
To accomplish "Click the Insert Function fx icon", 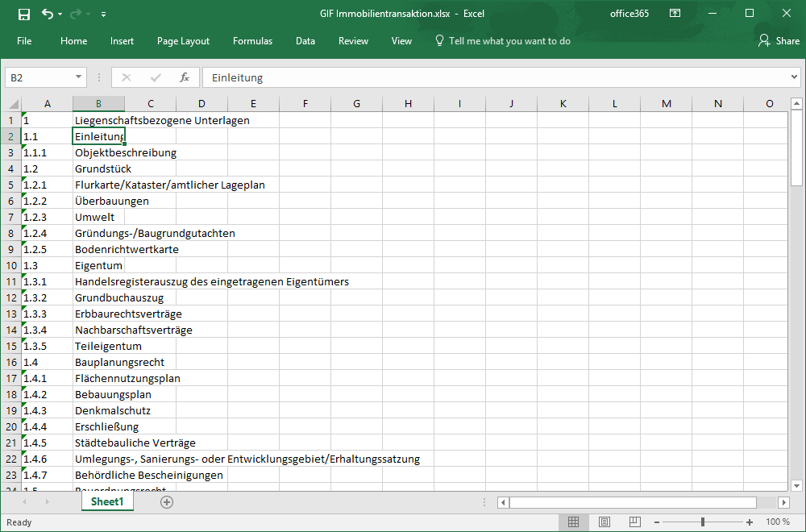I will (x=184, y=77).
